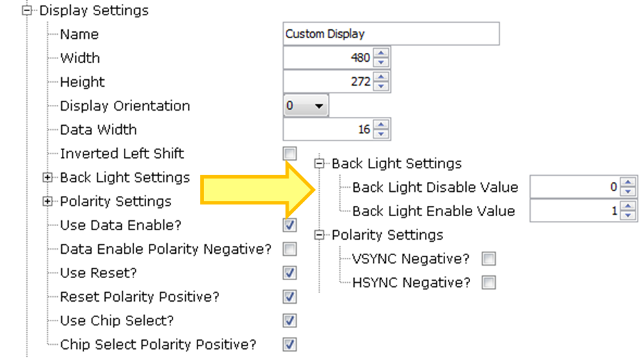Decrease Height value with down arrow
The height and width of the screenshot is (358, 644).
(381, 86)
